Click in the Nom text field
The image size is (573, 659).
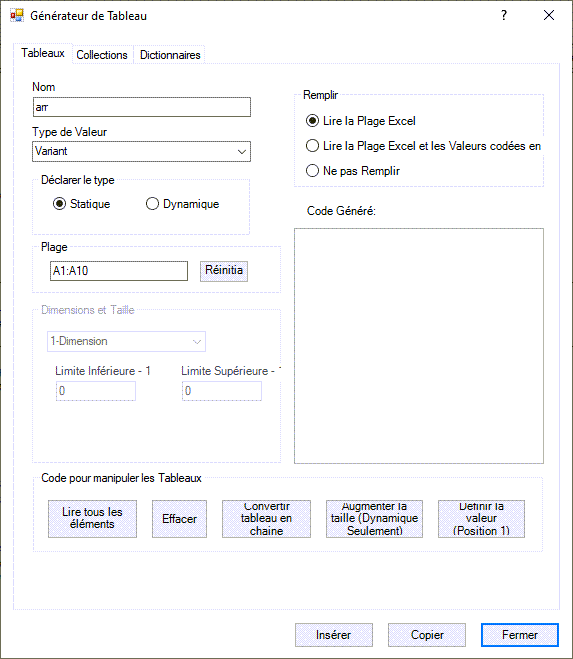[142, 107]
